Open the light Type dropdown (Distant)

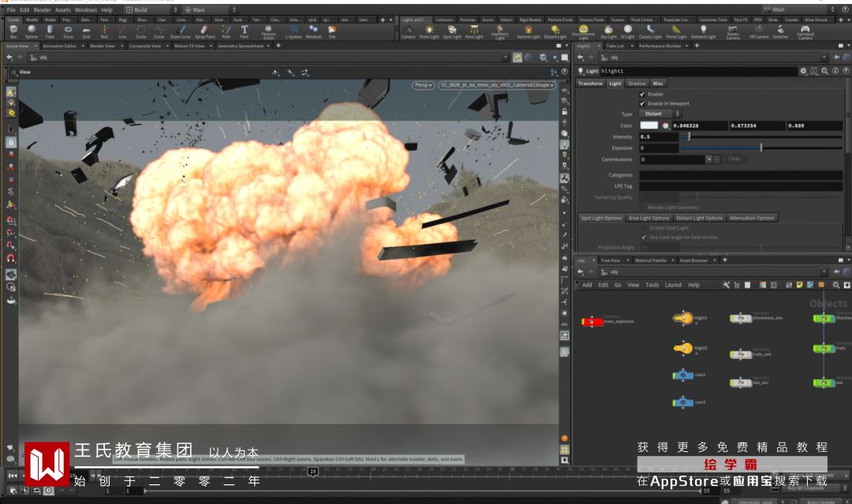(x=660, y=114)
